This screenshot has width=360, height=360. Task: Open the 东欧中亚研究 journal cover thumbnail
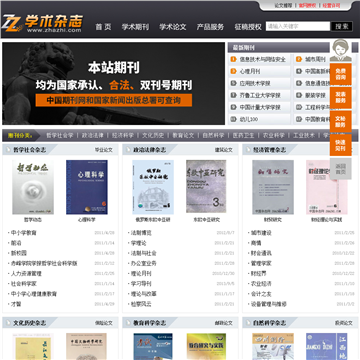tap(206, 186)
